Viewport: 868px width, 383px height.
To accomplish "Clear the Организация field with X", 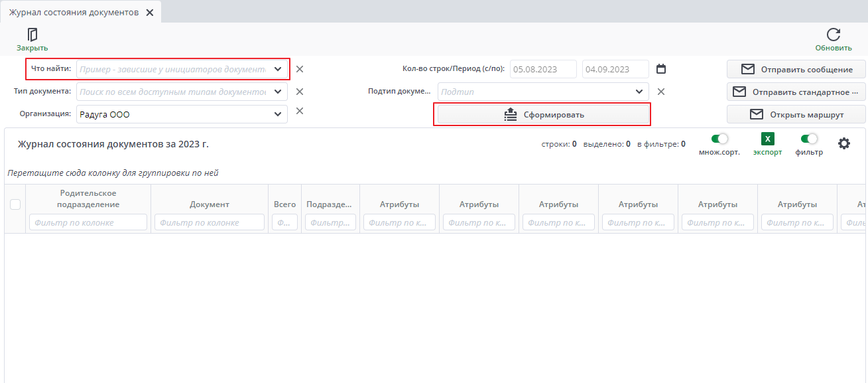I will tap(300, 111).
